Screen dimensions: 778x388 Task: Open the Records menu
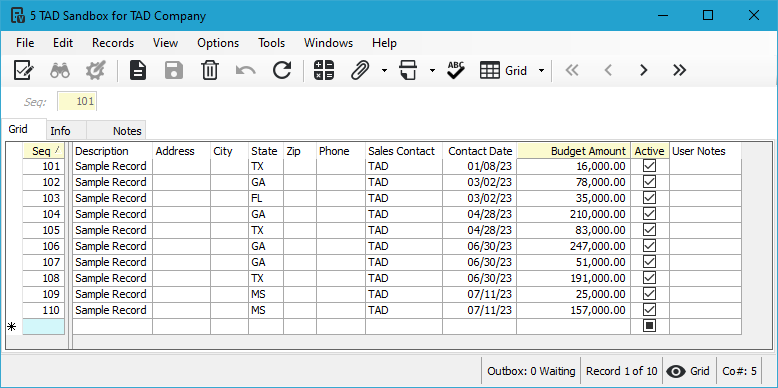[x=113, y=43]
